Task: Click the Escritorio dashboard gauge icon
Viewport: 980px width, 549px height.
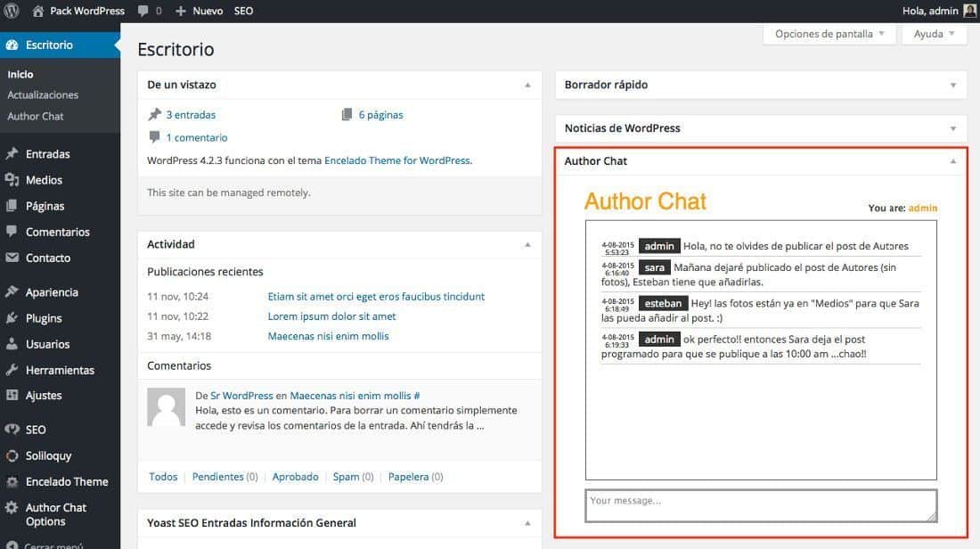Action: pos(12,45)
